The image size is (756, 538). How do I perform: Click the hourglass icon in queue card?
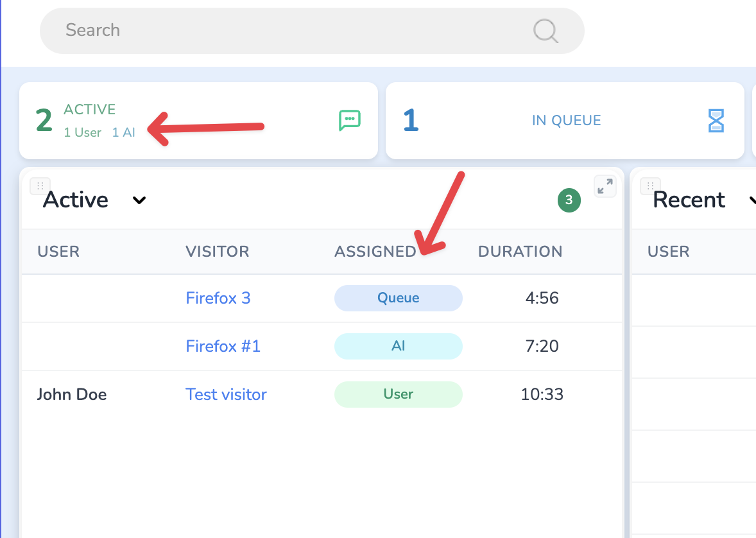click(x=716, y=120)
